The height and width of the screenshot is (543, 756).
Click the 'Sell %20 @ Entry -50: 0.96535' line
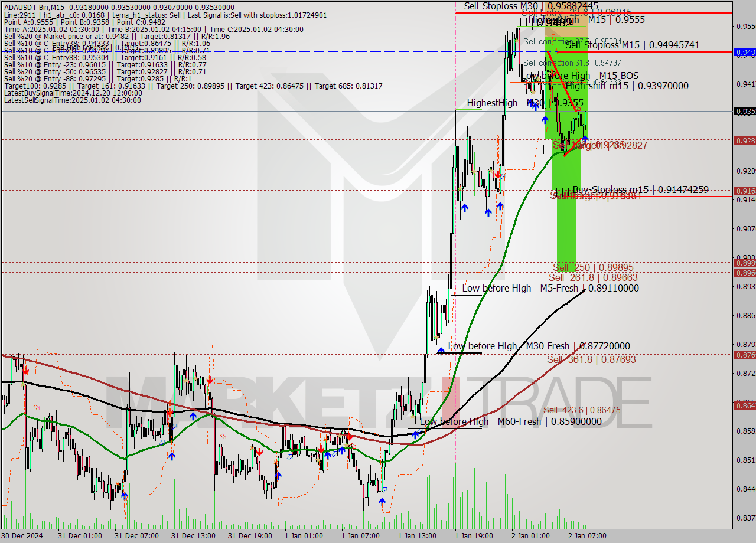(x=105, y=71)
